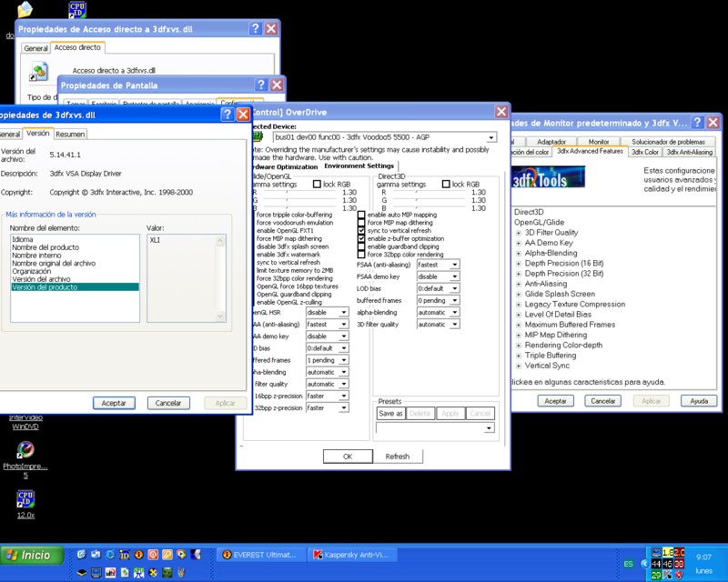Open the Selected Device dropdown
Image resolution: width=728 pixels, height=582 pixels.
(491, 137)
